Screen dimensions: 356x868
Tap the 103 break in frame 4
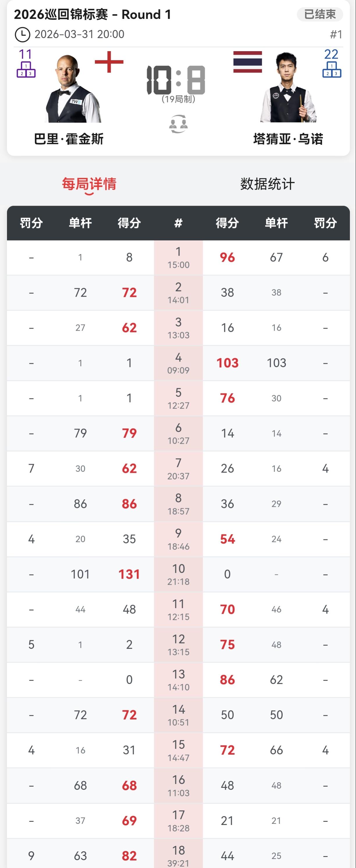pyautogui.click(x=276, y=363)
